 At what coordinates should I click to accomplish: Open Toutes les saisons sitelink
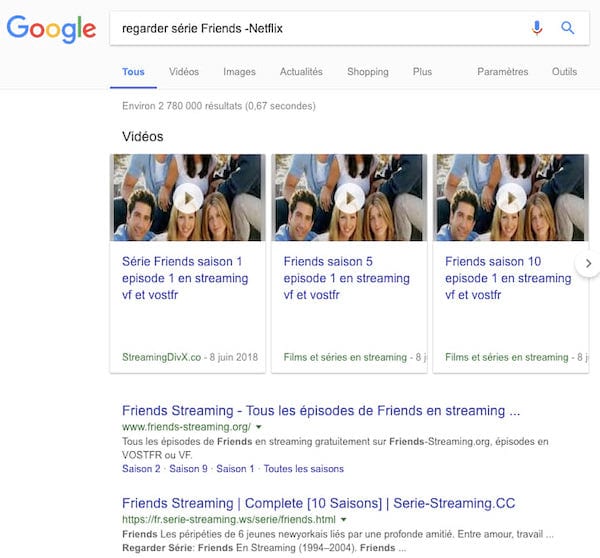pos(304,469)
